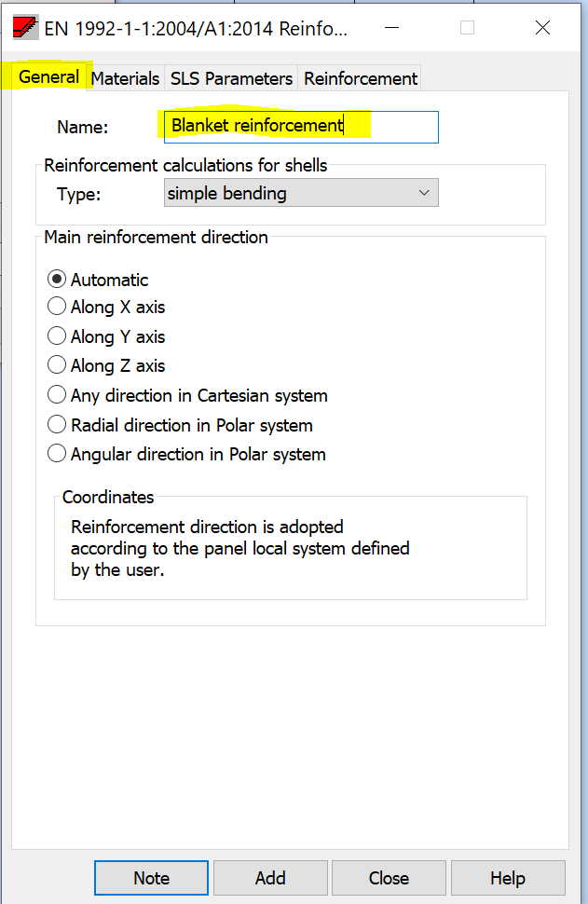Image resolution: width=588 pixels, height=904 pixels.
Task: Click the Name input field
Action: (x=300, y=127)
